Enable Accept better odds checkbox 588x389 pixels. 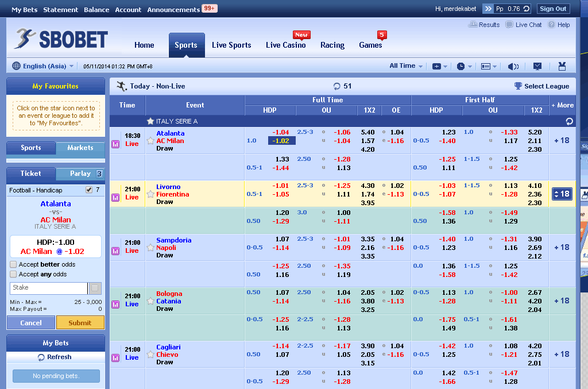tap(13, 264)
